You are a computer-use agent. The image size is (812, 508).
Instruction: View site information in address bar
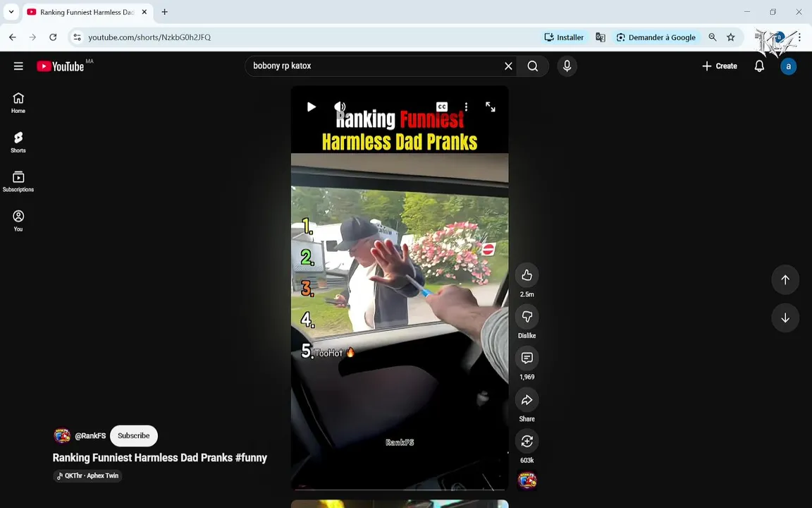[x=77, y=37]
